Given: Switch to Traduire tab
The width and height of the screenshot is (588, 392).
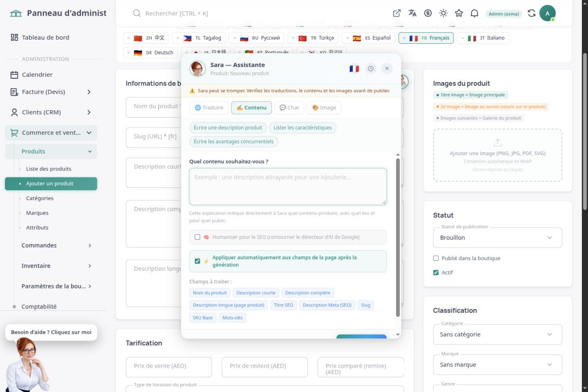Looking at the screenshot, I should (x=209, y=108).
